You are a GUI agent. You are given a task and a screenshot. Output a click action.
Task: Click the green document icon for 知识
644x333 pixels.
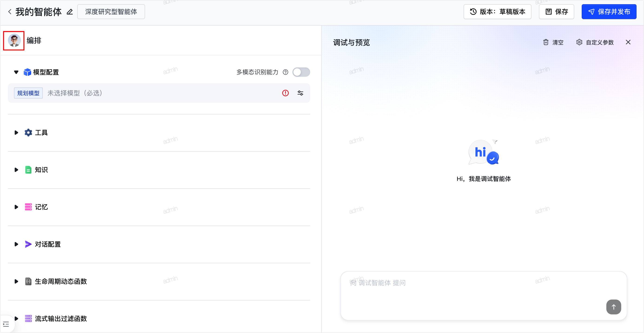click(x=28, y=170)
